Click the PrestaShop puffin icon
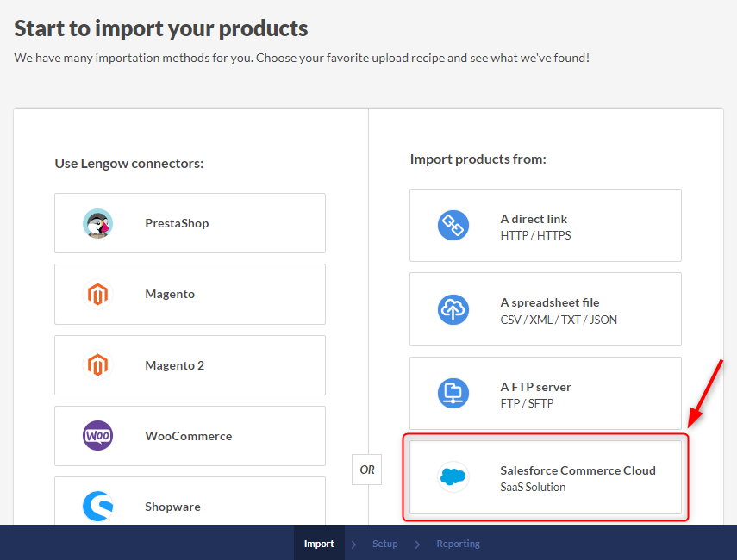 pyautogui.click(x=97, y=223)
